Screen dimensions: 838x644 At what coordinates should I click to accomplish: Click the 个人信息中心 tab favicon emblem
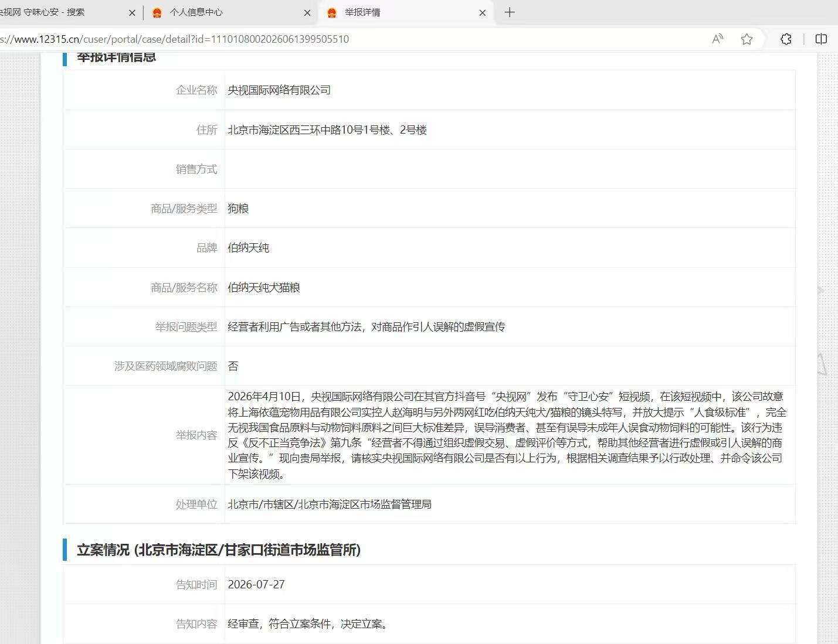point(157,12)
